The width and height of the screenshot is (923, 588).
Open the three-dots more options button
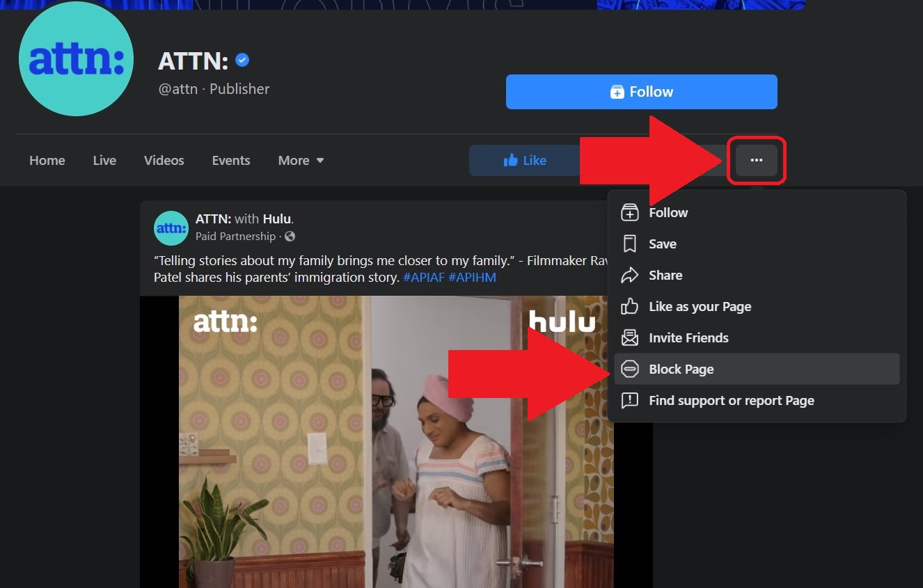tap(757, 160)
